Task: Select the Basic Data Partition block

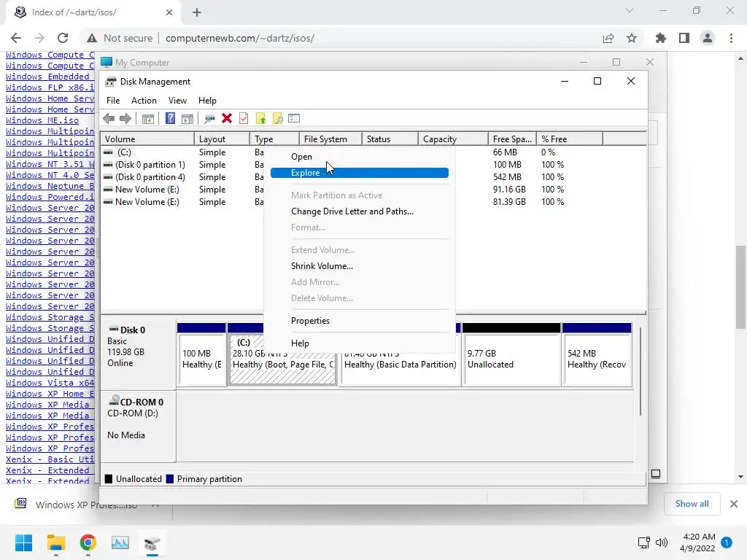Action: pyautogui.click(x=400, y=365)
